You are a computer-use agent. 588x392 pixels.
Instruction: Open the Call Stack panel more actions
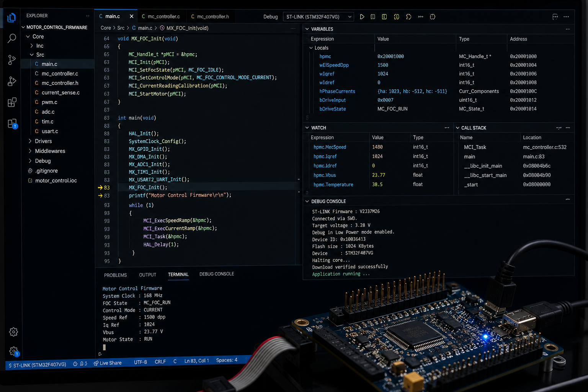pyautogui.click(x=568, y=128)
